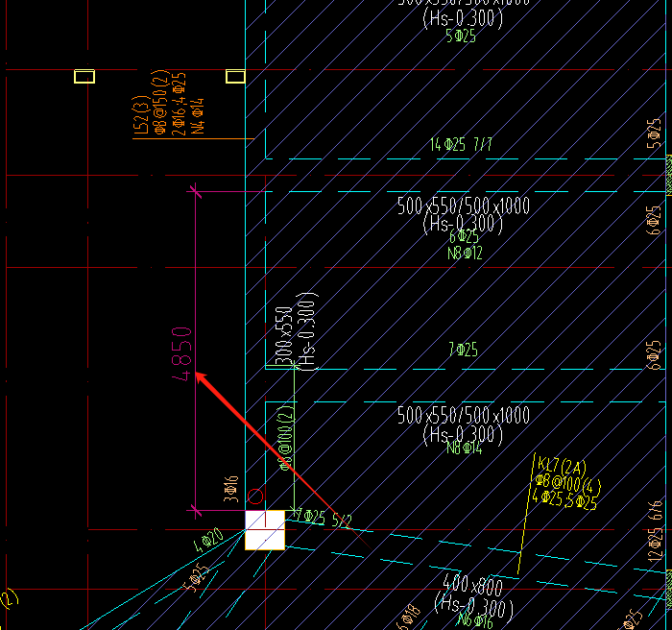Select the green 14Φ25 7/7 annotation
672x630 pixels.
pyautogui.click(x=461, y=144)
